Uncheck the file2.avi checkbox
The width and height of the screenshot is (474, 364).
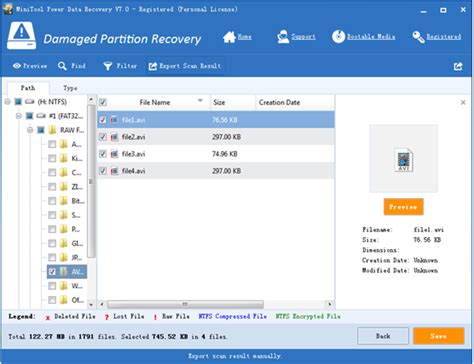click(103, 137)
